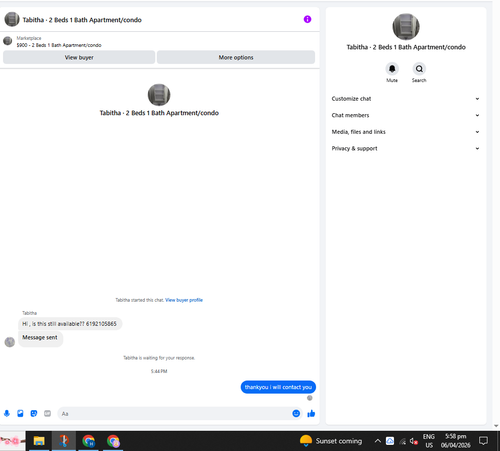Click the scrollbar down arrow at right edge
Screen dimensions: 500x451
pos(496,426)
